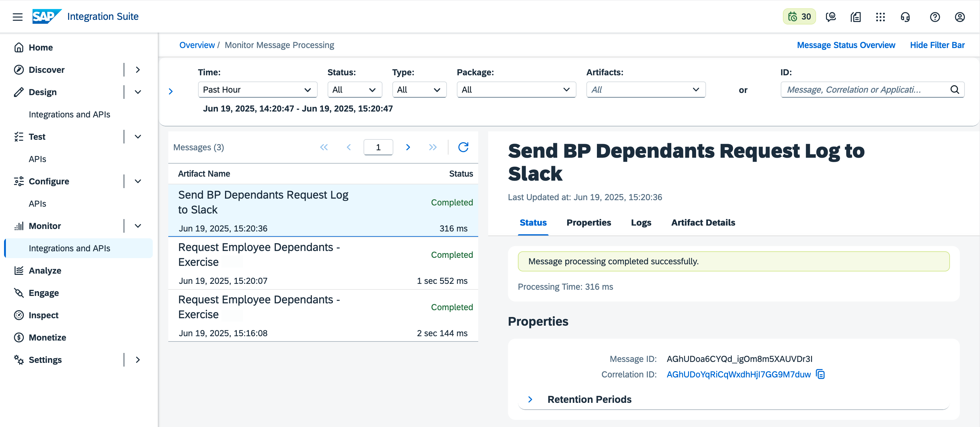The width and height of the screenshot is (980, 427).
Task: Expand the filter bar side arrow
Action: pos(171,91)
